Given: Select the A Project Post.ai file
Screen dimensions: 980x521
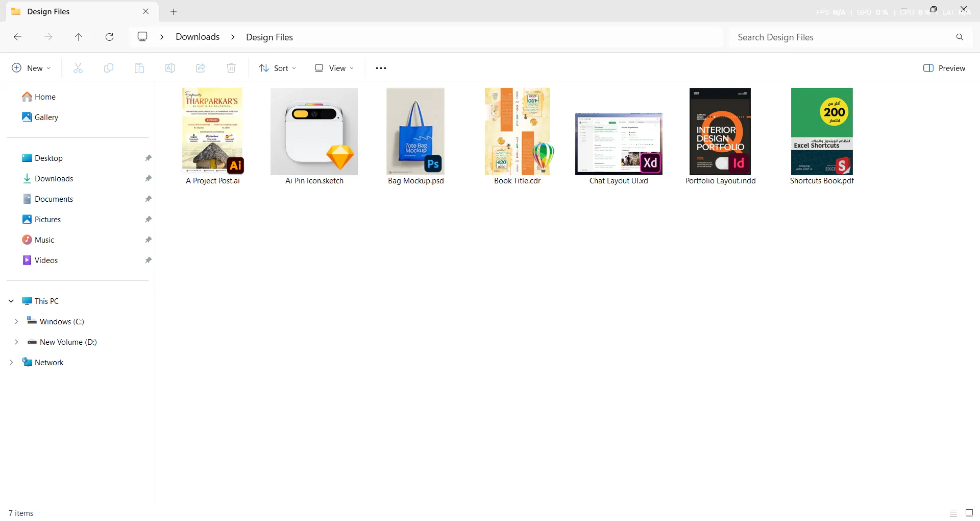Looking at the screenshot, I should 213,136.
